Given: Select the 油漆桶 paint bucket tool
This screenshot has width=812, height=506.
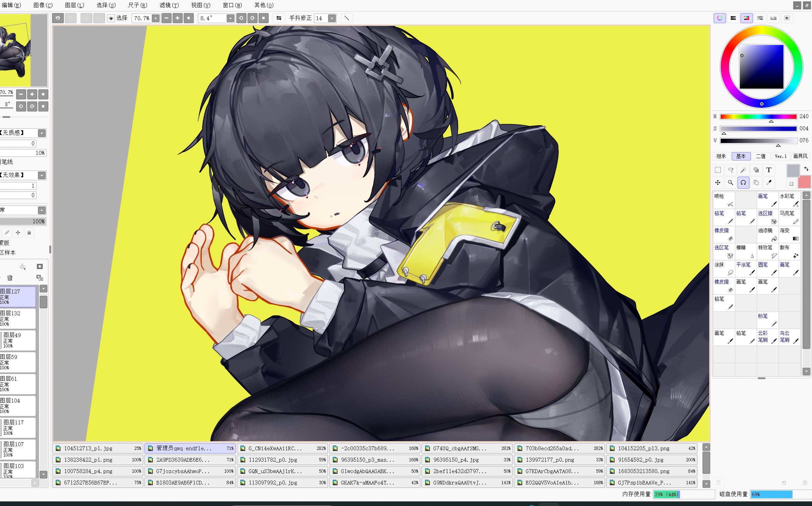Looking at the screenshot, I should point(767,234).
